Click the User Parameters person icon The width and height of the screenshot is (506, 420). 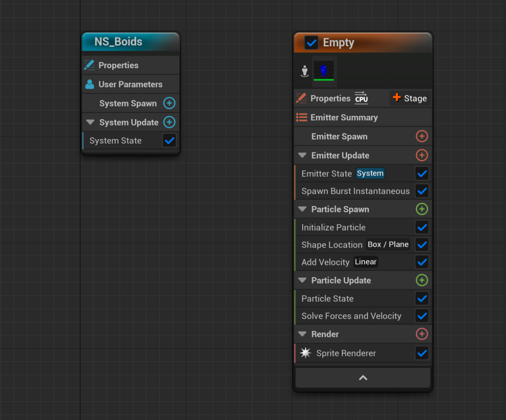[89, 84]
